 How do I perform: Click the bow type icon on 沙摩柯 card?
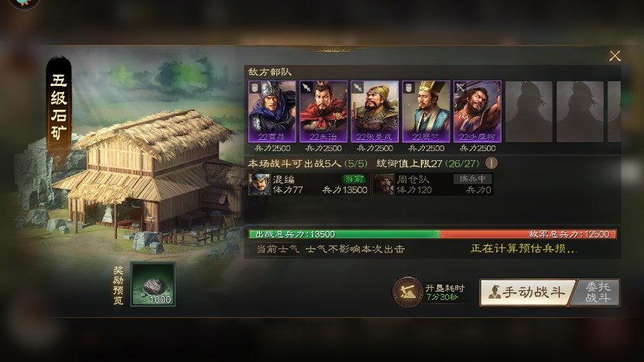[x=460, y=87]
